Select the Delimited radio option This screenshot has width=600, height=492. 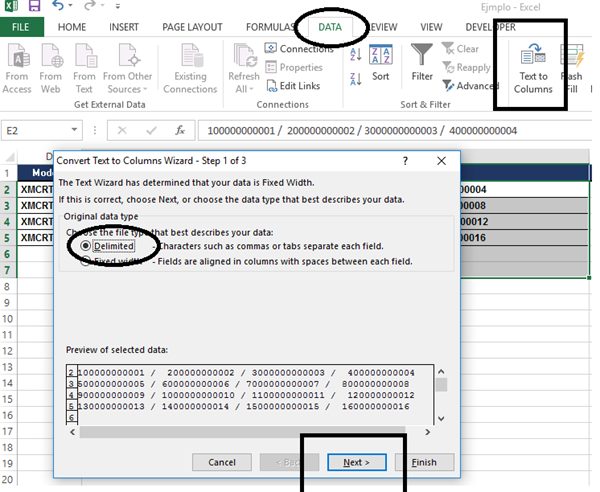tap(86, 246)
